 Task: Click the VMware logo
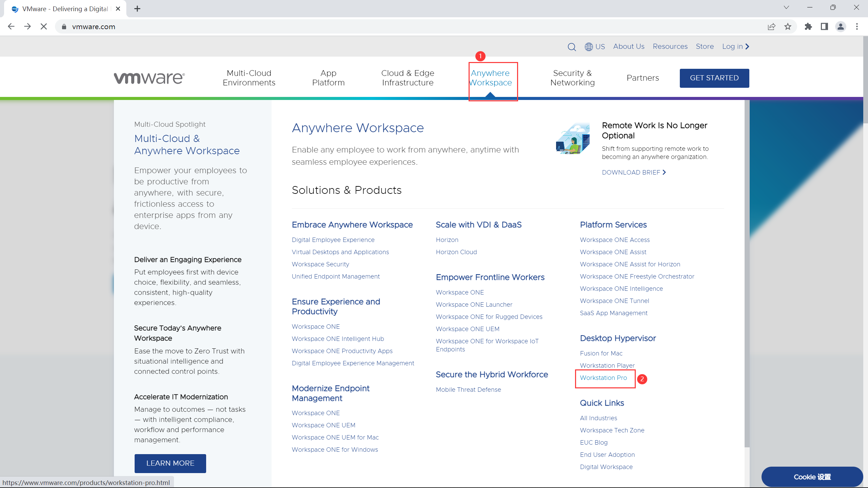[149, 78]
